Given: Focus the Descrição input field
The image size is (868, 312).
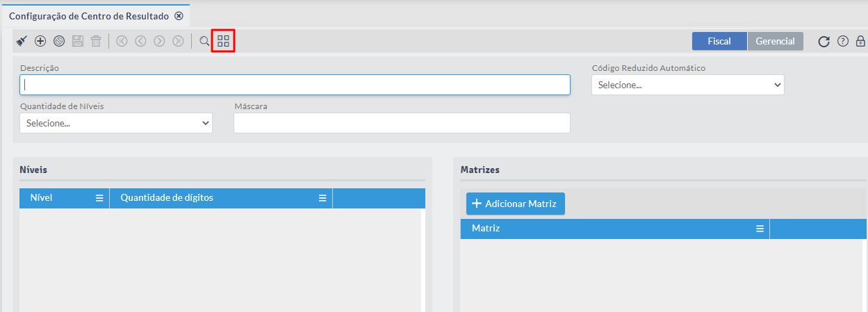Looking at the screenshot, I should click(x=295, y=85).
